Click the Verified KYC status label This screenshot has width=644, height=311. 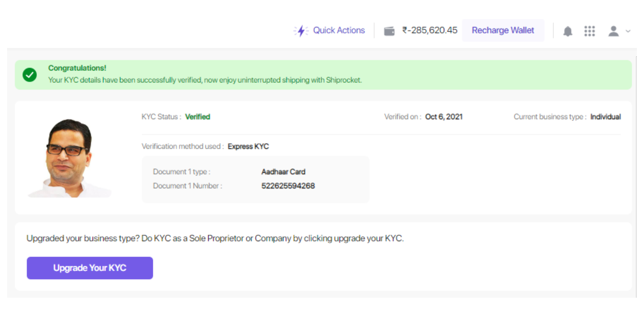pos(198,117)
